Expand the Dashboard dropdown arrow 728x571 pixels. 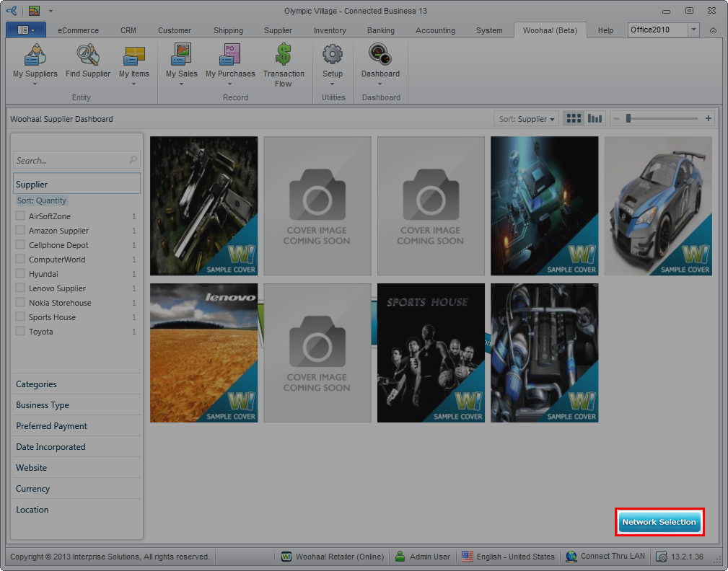pos(380,84)
